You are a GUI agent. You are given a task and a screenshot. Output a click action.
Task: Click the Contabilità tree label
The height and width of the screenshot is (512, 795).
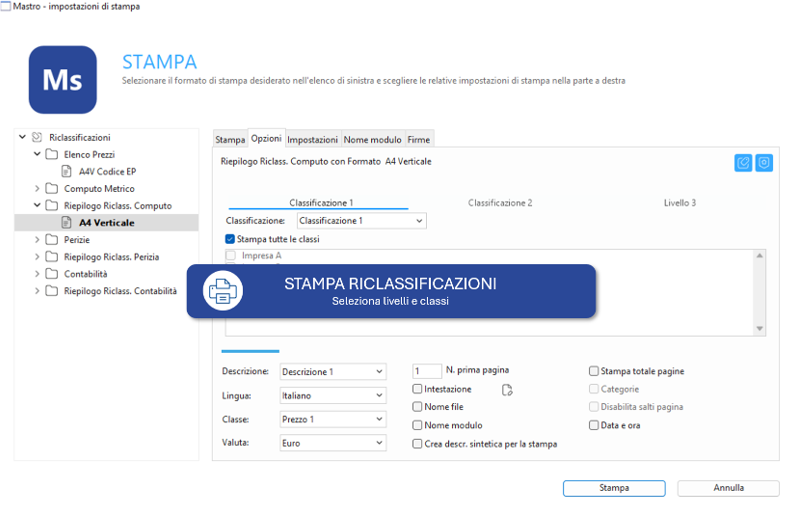click(x=86, y=274)
